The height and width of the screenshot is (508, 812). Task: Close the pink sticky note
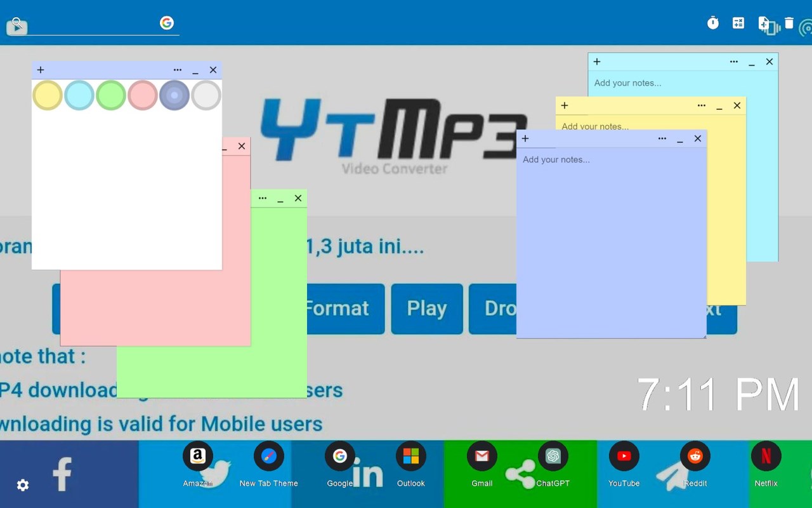point(242,146)
